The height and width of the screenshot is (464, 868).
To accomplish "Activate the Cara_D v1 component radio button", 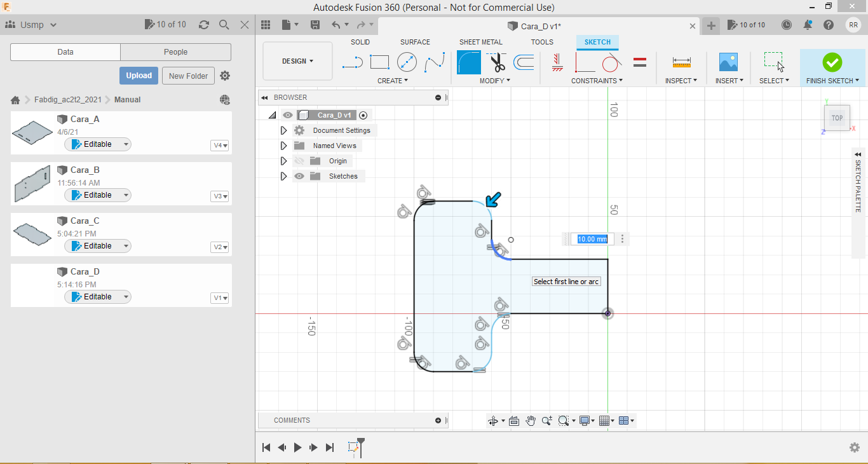I will [363, 115].
